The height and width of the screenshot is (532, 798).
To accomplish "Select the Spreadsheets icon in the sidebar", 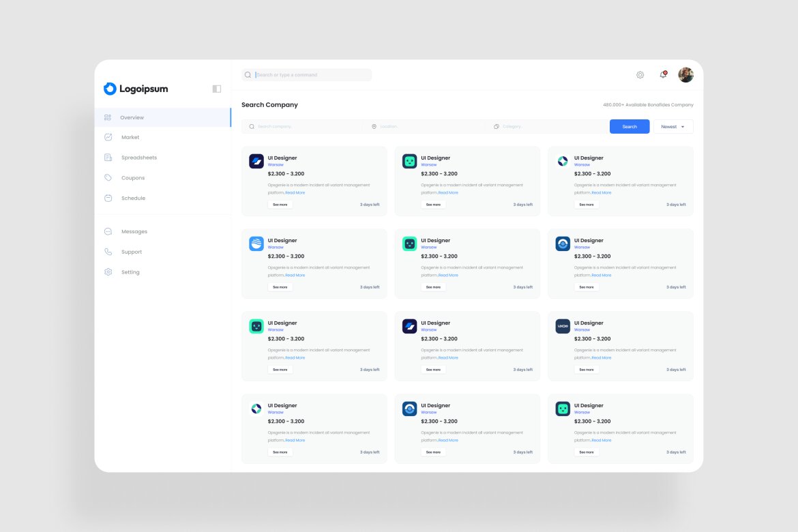I will point(108,157).
